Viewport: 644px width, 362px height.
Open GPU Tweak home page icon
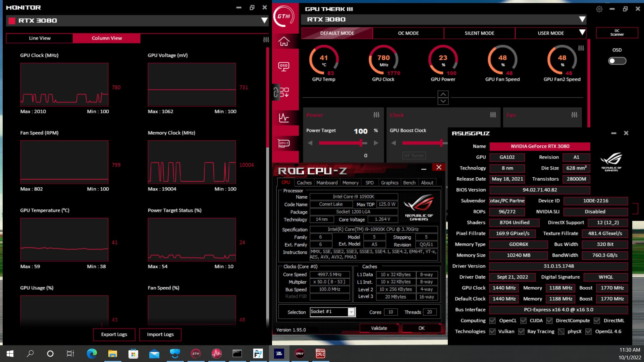click(284, 41)
